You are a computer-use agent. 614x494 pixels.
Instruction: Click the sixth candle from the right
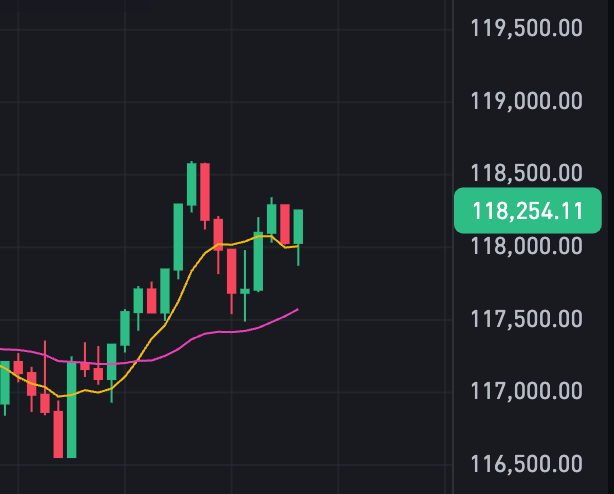click(x=232, y=270)
